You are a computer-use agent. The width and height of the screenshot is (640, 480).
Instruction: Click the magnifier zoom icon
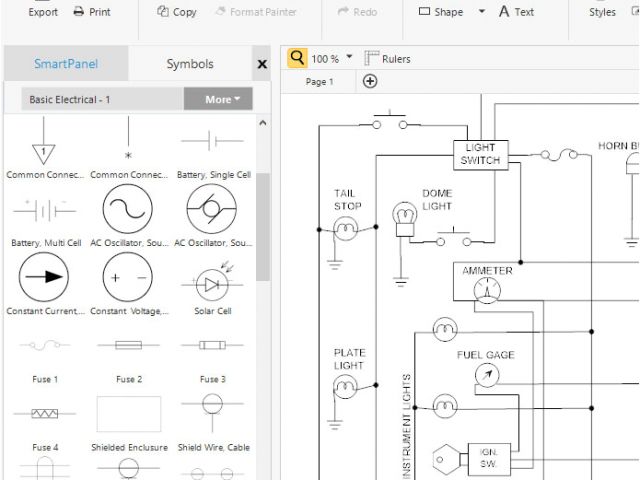click(297, 58)
